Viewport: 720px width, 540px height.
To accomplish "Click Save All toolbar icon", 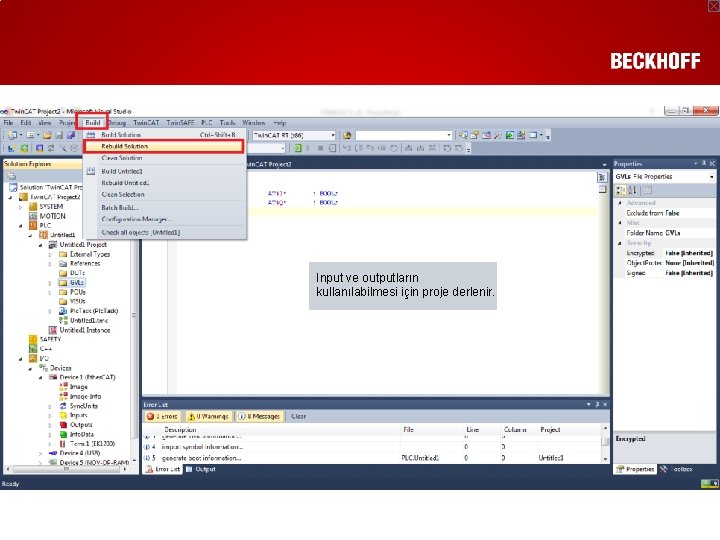I will (71, 135).
